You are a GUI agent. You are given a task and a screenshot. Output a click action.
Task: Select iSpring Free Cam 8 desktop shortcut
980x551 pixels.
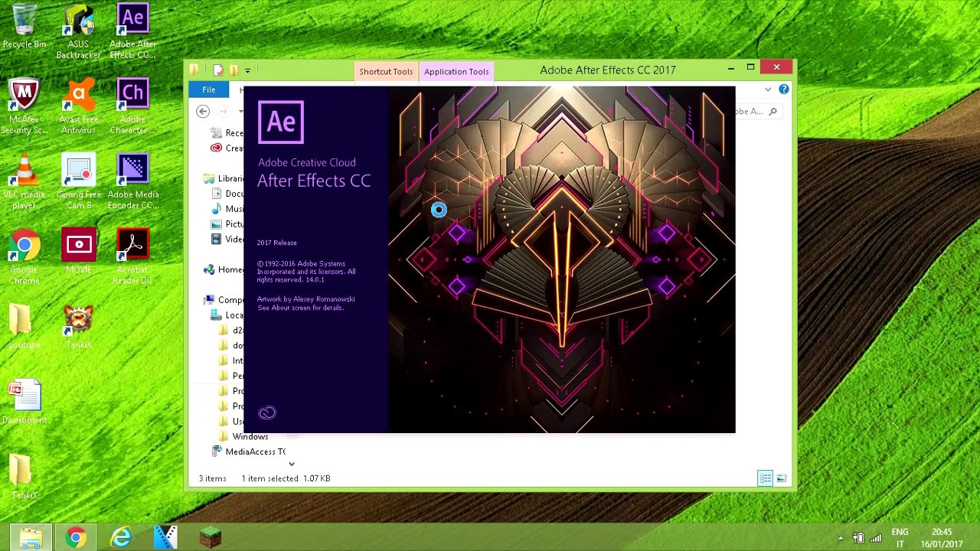pos(78,181)
